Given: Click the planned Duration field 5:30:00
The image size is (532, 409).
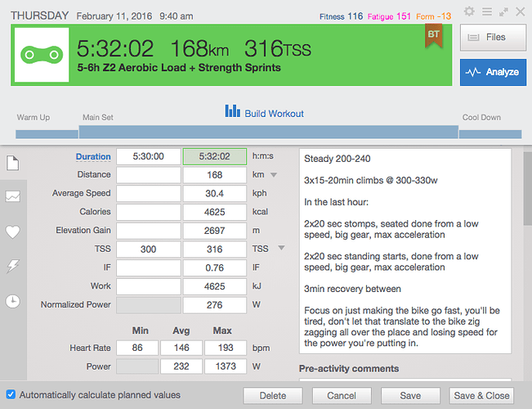Looking at the screenshot, I should click(x=148, y=156).
